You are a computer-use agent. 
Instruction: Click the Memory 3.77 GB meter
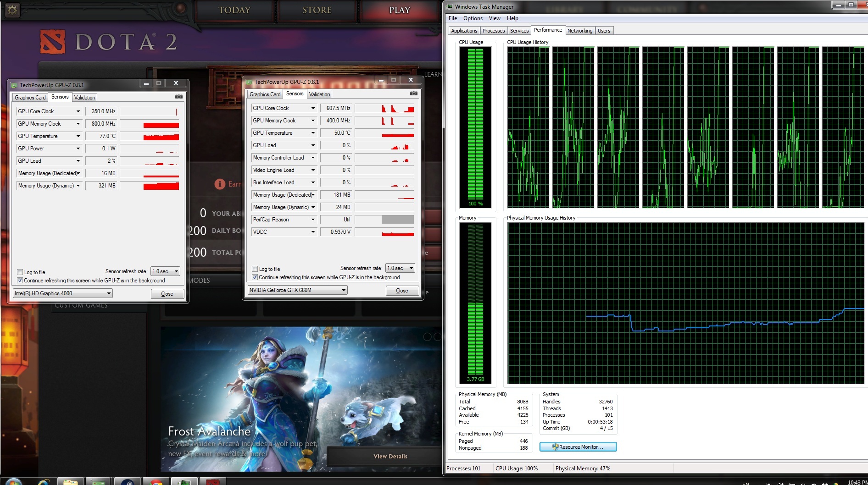coord(475,303)
